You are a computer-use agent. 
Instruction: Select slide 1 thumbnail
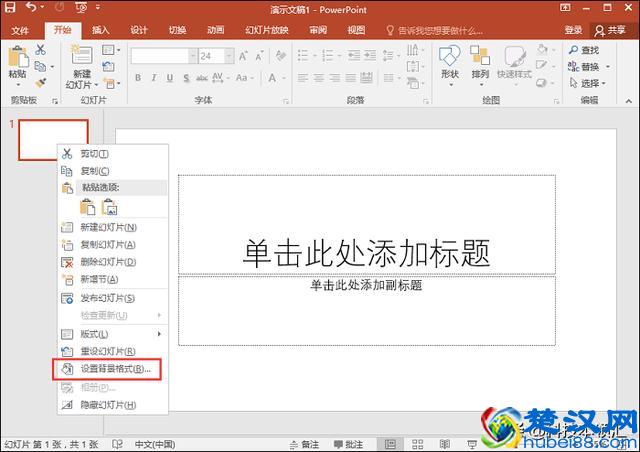tap(53, 140)
